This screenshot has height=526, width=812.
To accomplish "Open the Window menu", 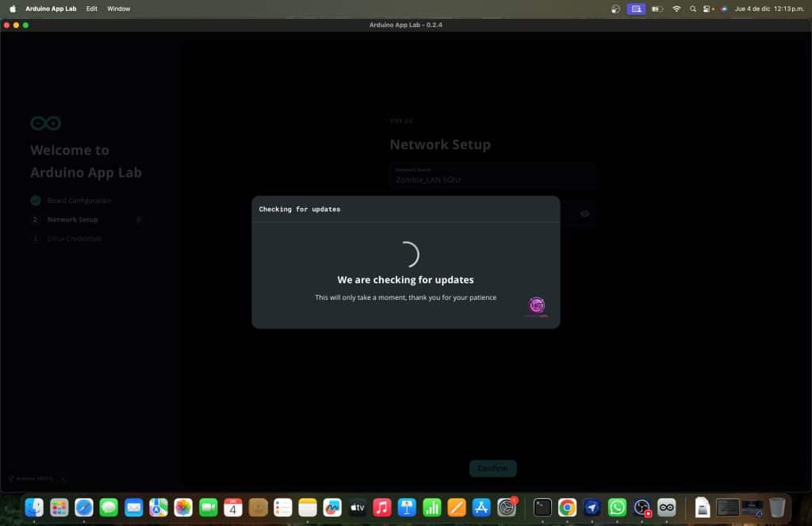I will [x=119, y=9].
